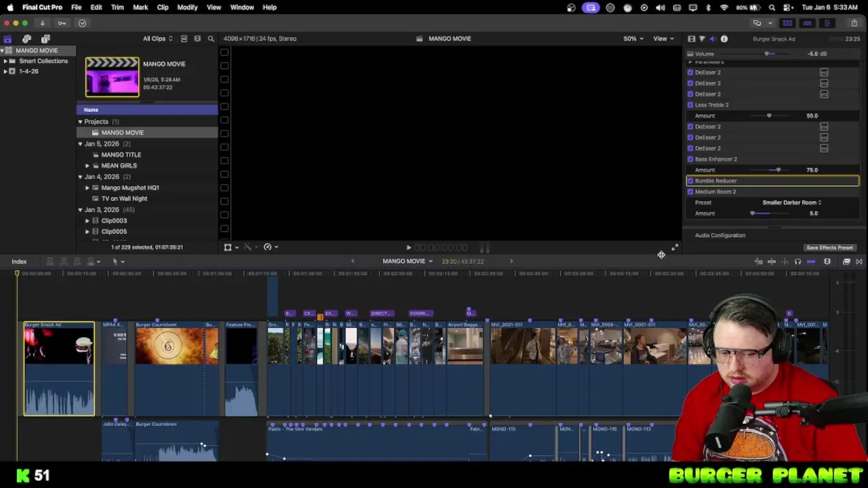Open Spotlight search in the menu bar
This screenshot has width=868, height=488.
tap(772, 7)
